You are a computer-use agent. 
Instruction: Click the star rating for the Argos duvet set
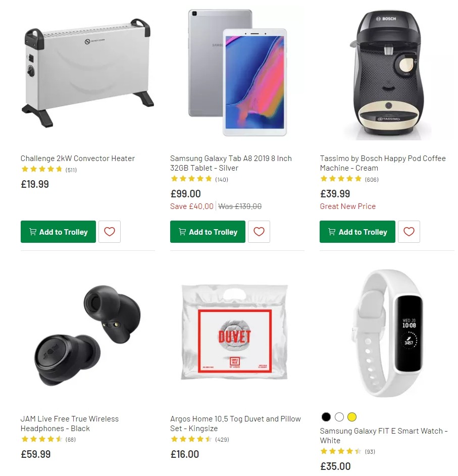point(192,439)
